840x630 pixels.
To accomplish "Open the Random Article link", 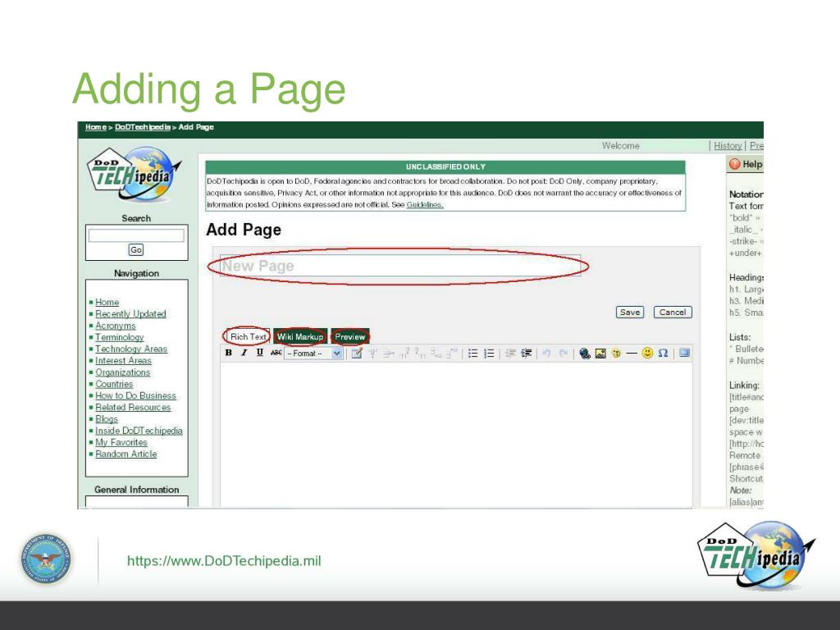I will coord(126,454).
